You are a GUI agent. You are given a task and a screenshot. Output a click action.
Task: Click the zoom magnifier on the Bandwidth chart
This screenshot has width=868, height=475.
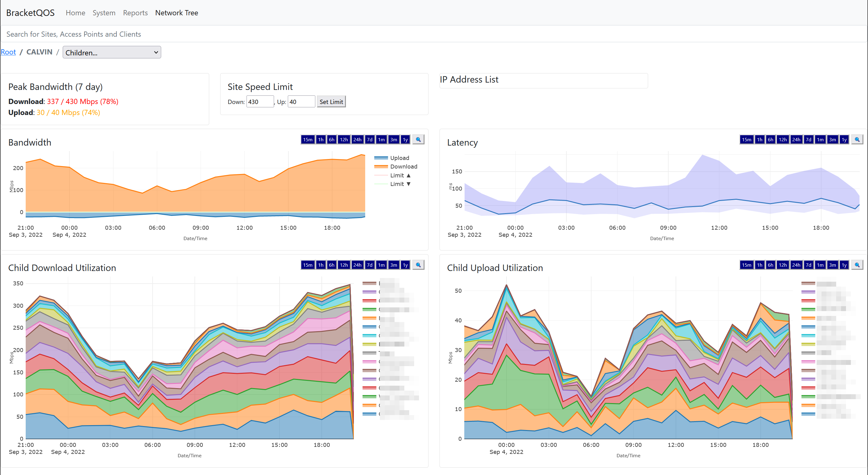(418, 139)
